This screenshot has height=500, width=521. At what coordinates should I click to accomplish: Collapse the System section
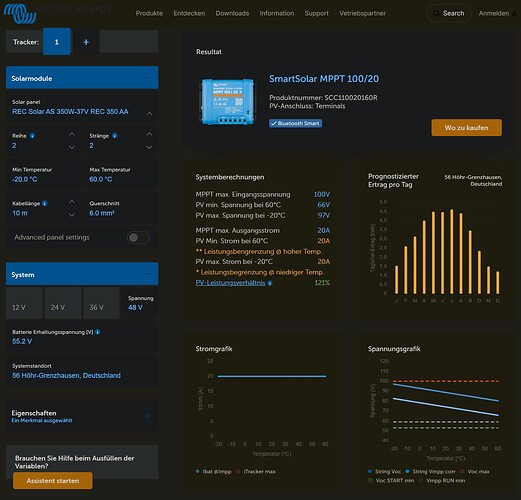point(147,274)
